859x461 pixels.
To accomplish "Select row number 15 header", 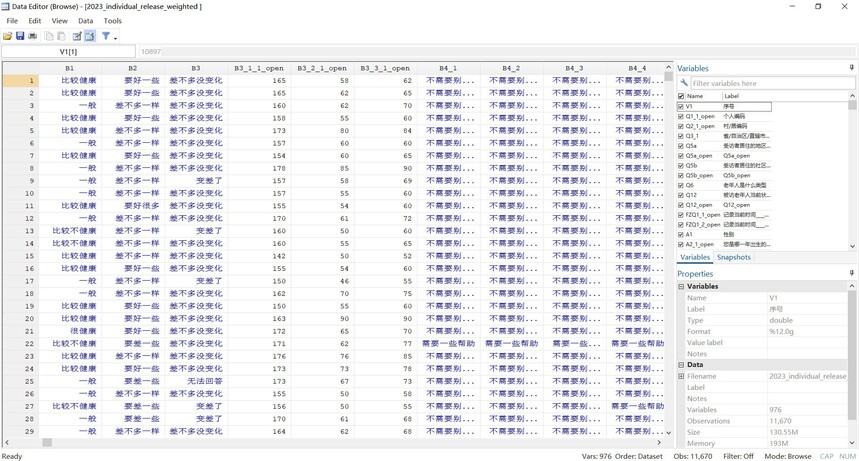I will pyautogui.click(x=30, y=255).
